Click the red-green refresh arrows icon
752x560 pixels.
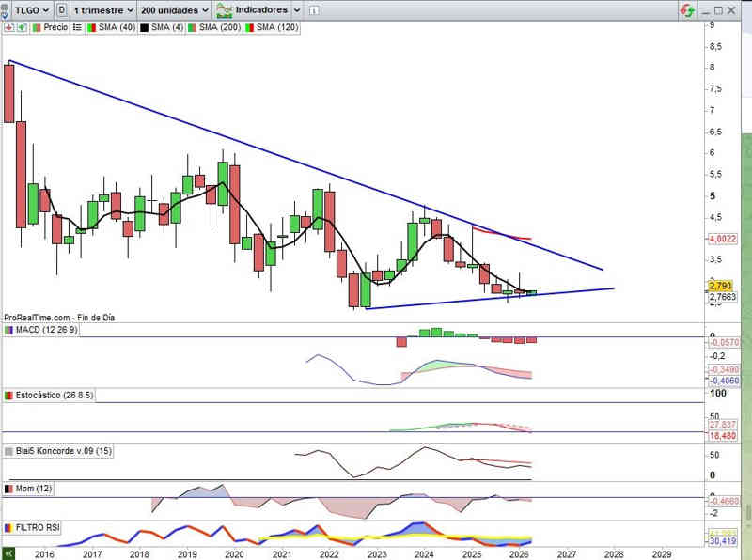pyautogui.click(x=689, y=9)
